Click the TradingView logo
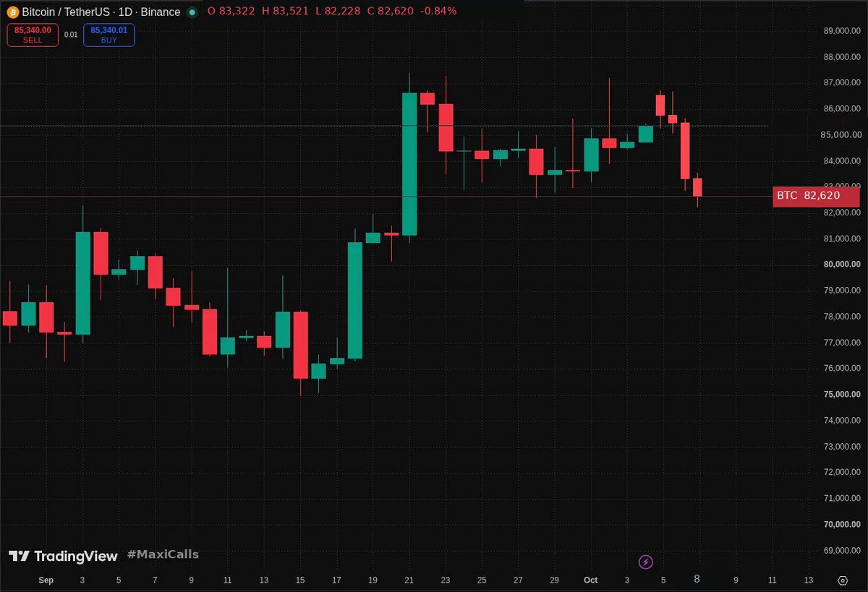The height and width of the screenshot is (592, 868). pos(63,556)
